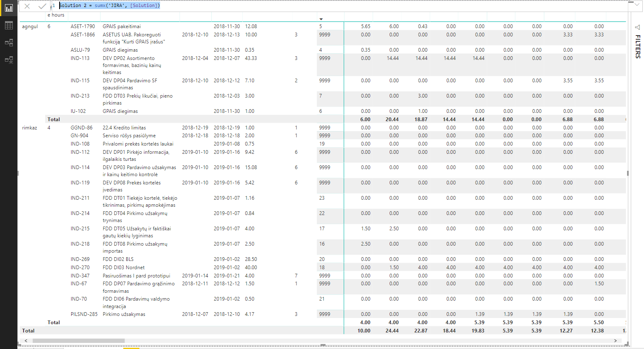This screenshot has height=349, width=644.
Task: Click the horizontal scrollbar thumb
Action: [x=79, y=341]
